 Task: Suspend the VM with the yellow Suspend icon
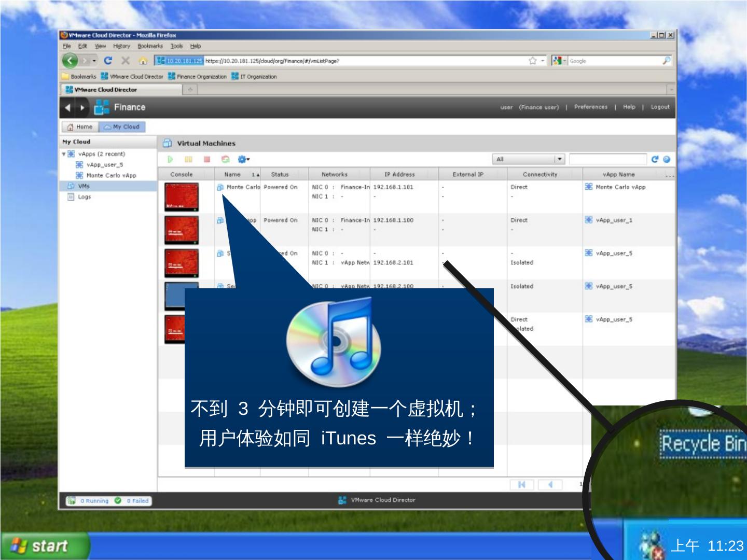coord(189,160)
